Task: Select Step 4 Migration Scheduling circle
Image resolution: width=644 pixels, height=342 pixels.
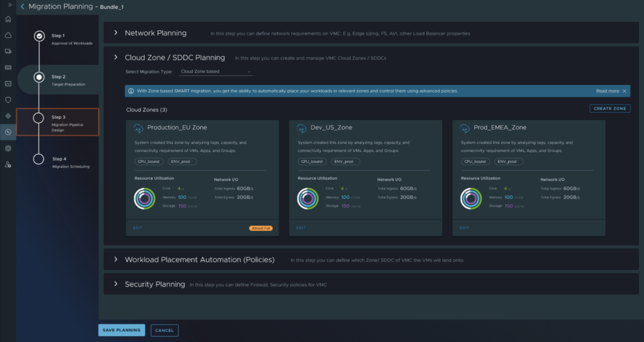Action: 38,159
